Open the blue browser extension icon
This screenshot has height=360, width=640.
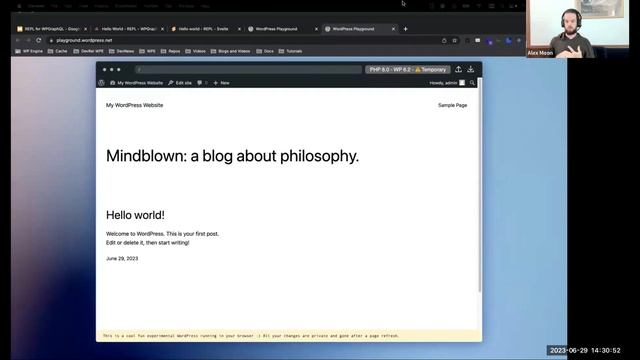[x=509, y=40]
